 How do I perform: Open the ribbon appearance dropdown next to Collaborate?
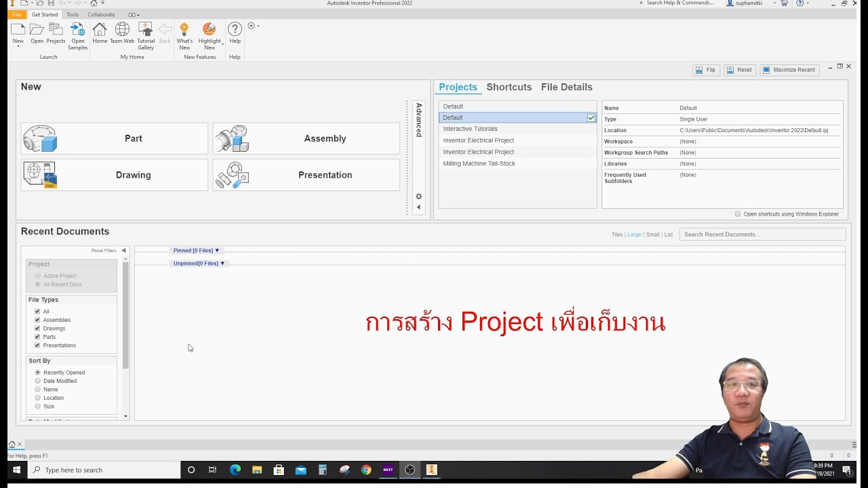(x=134, y=15)
